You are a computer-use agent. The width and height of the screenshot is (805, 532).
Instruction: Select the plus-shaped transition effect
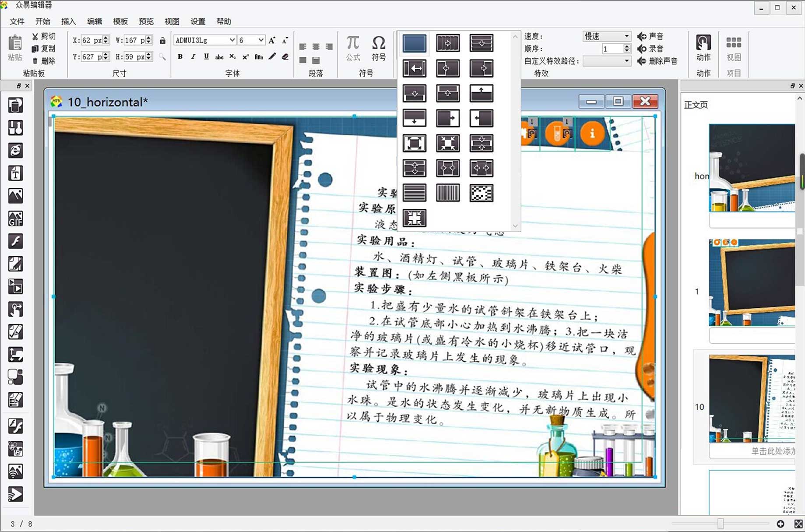tap(414, 218)
